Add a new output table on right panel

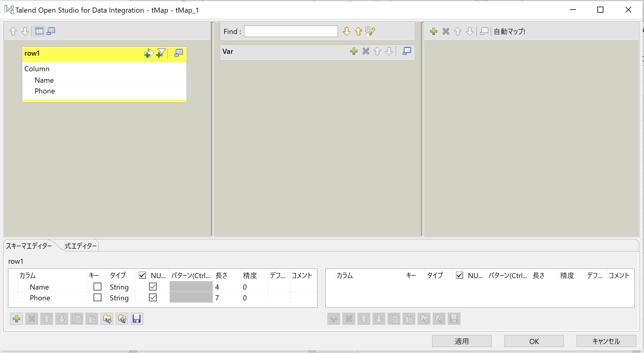pos(434,31)
